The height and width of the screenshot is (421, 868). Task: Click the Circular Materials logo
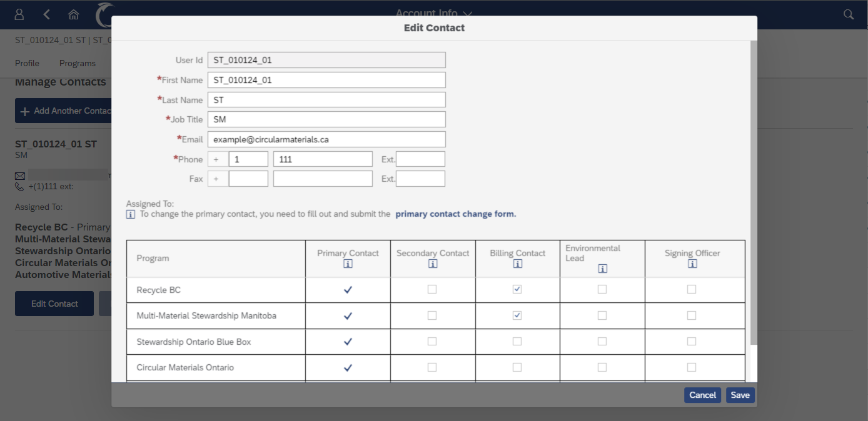(x=105, y=14)
